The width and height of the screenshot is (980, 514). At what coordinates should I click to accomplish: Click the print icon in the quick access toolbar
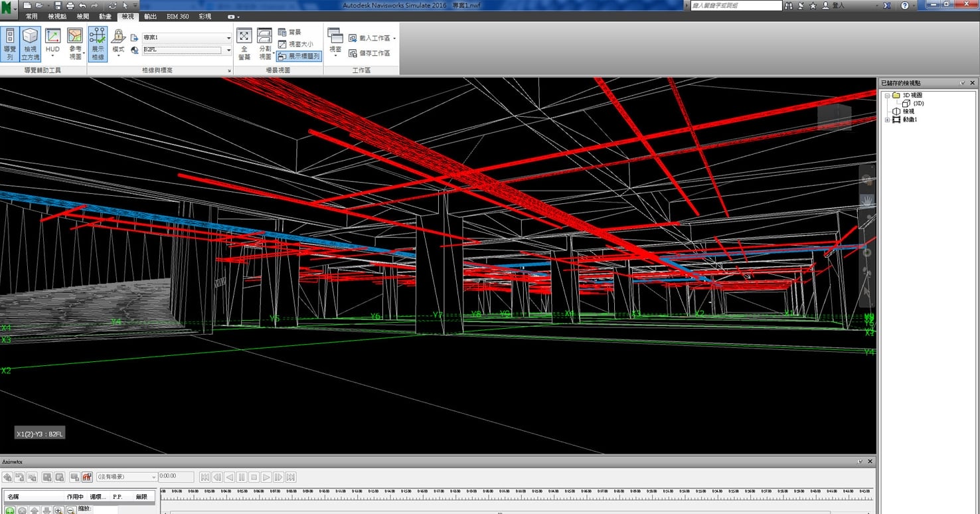tap(70, 5)
